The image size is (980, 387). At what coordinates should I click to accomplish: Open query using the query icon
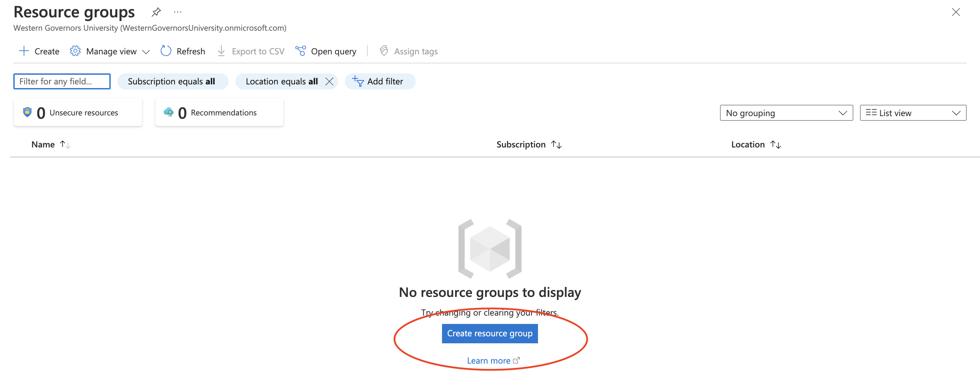click(x=300, y=51)
